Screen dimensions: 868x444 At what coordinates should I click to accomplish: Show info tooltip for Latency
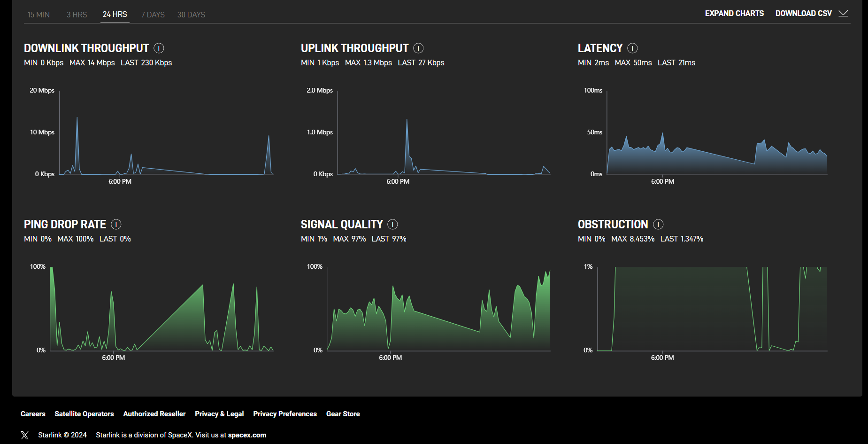click(x=632, y=48)
